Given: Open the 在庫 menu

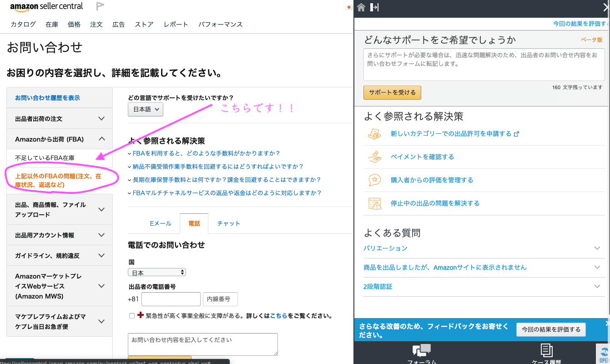Looking at the screenshot, I should 51,25.
